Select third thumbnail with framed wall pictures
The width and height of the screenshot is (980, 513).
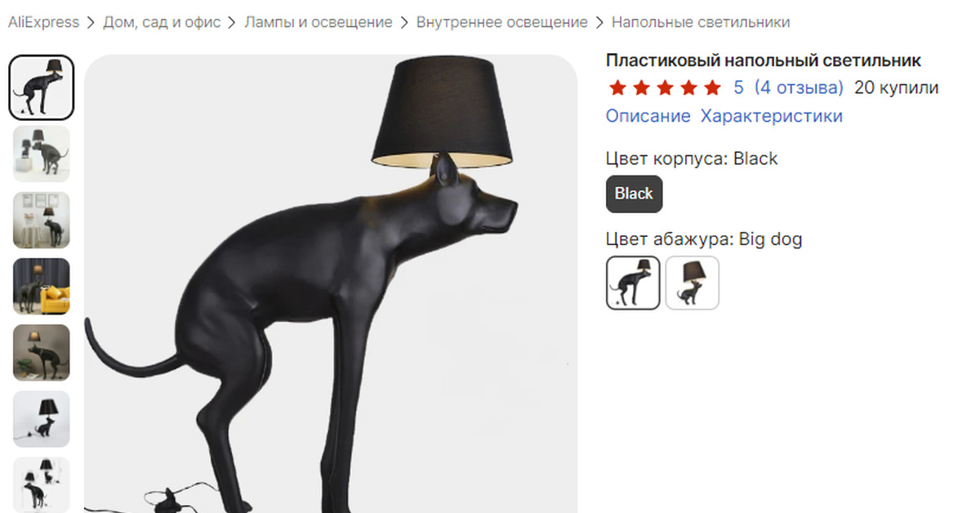[41, 221]
